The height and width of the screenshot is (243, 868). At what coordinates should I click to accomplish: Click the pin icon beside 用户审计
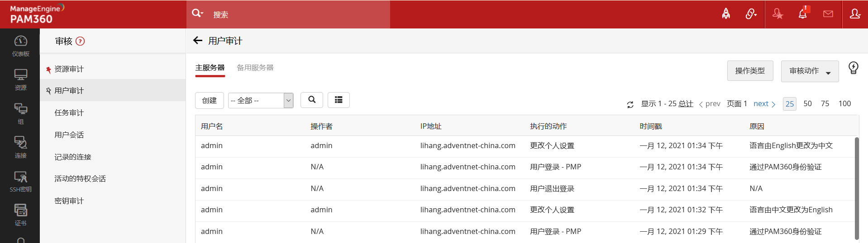tap(48, 91)
